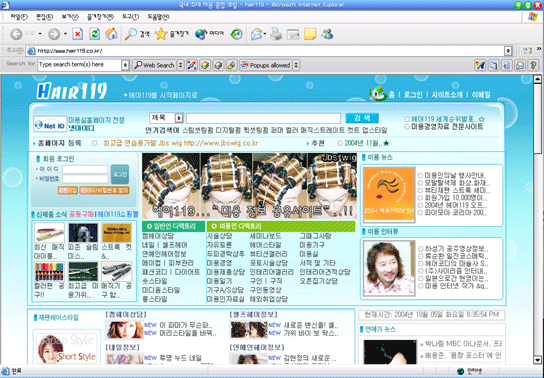Print the page with printer icon
The width and height of the screenshot is (544, 378).
tap(276, 34)
